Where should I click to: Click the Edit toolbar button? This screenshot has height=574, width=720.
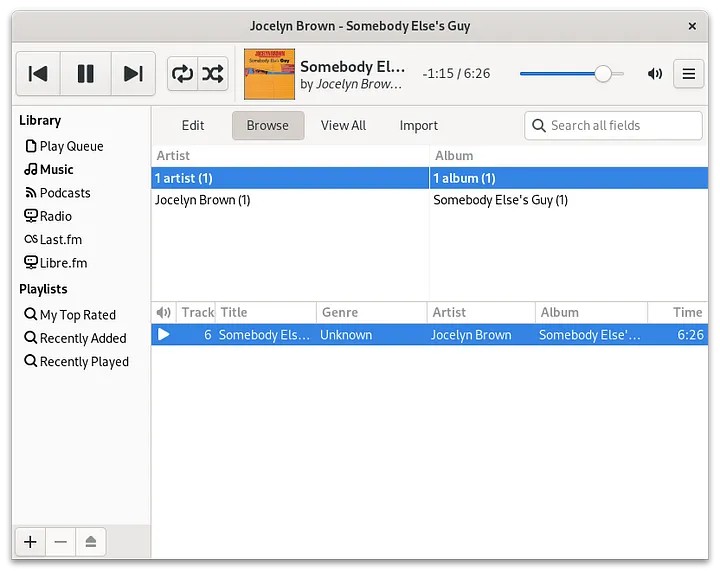pyautogui.click(x=193, y=125)
